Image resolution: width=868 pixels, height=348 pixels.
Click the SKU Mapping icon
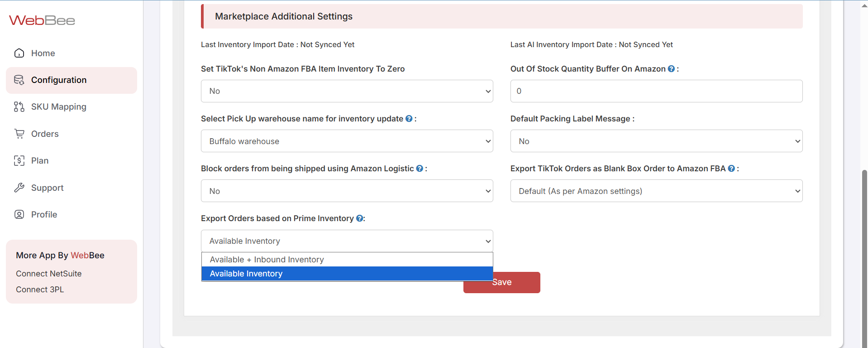pos(19,107)
